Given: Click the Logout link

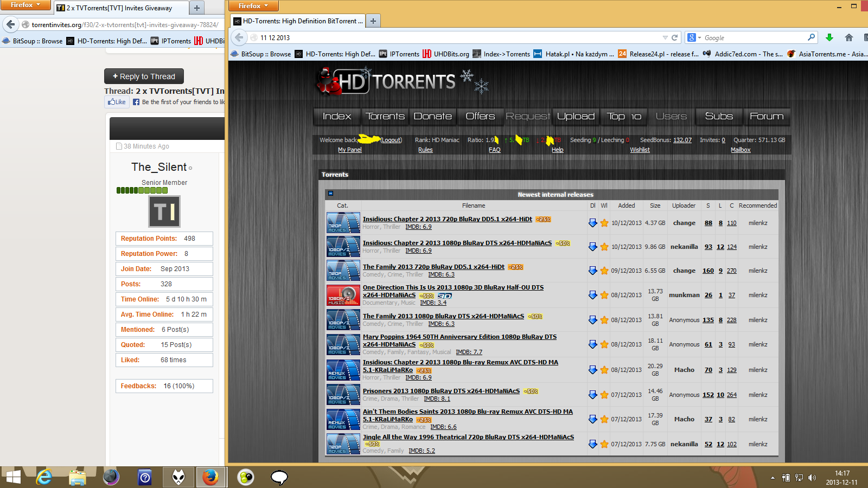Looking at the screenshot, I should click(391, 140).
